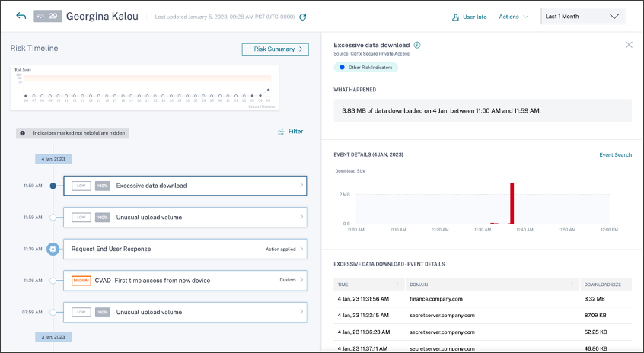Click the info icon beside Excessive data download

(x=417, y=46)
